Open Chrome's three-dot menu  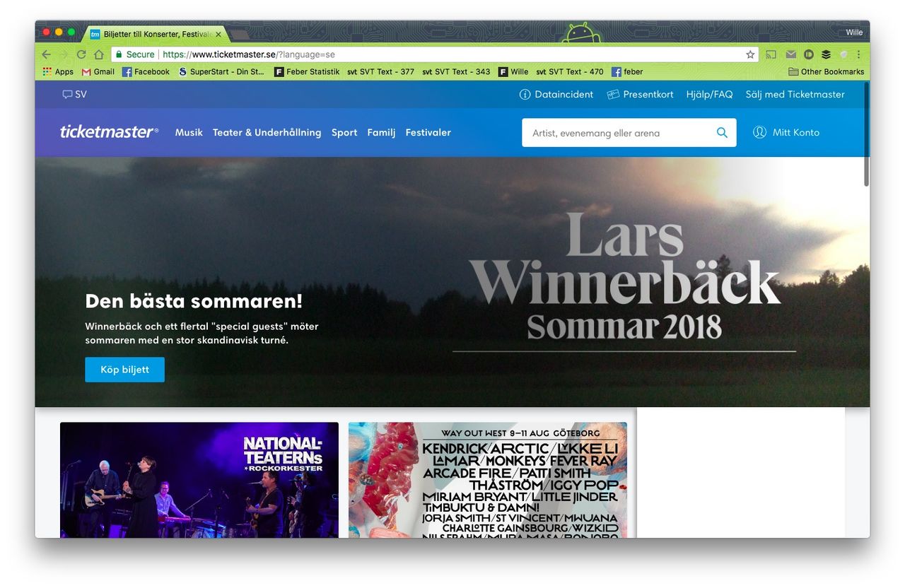(x=858, y=54)
